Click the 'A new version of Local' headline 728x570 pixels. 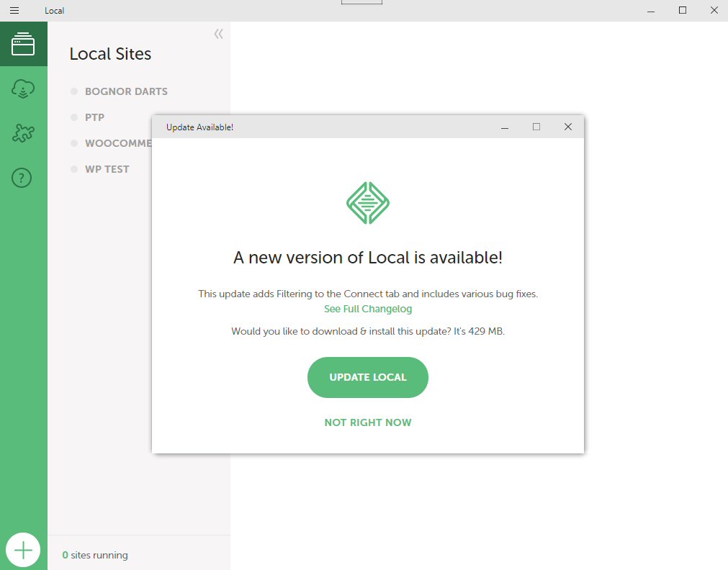(368, 258)
